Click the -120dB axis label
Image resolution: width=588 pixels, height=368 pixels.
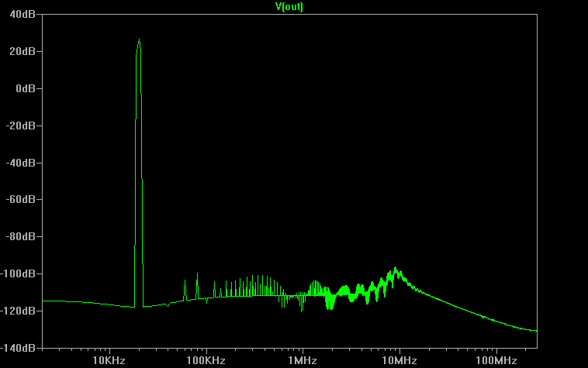point(18,311)
